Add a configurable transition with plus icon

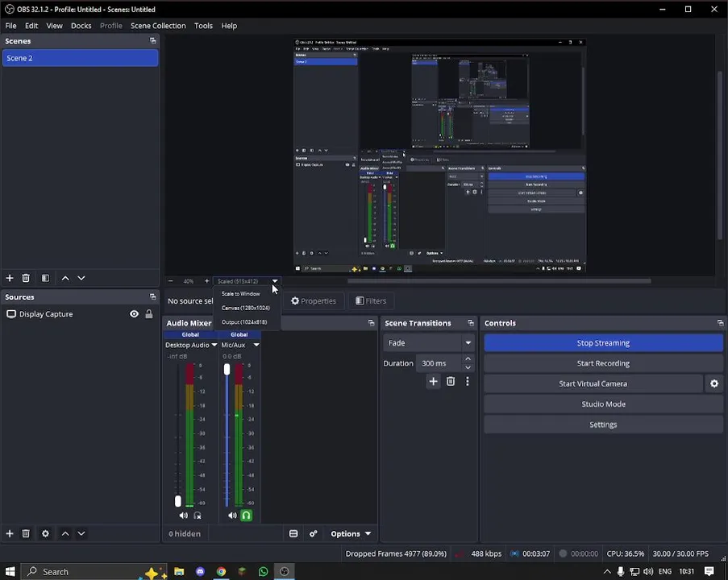[433, 381]
